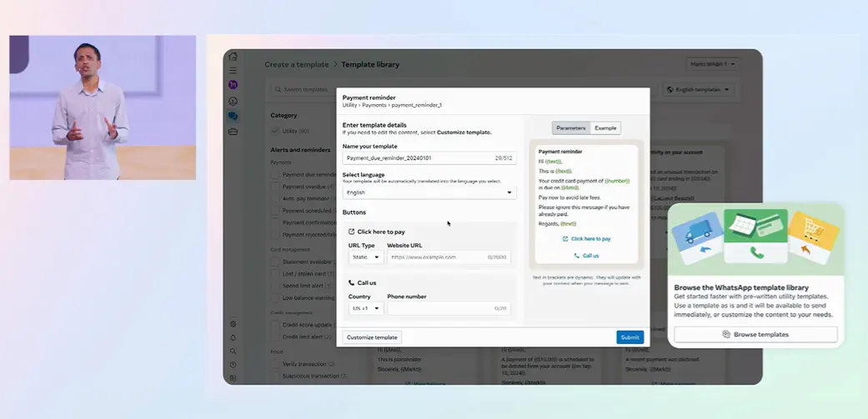Image resolution: width=868 pixels, height=419 pixels.
Task: Click the Website URL input field
Action: [x=449, y=257]
